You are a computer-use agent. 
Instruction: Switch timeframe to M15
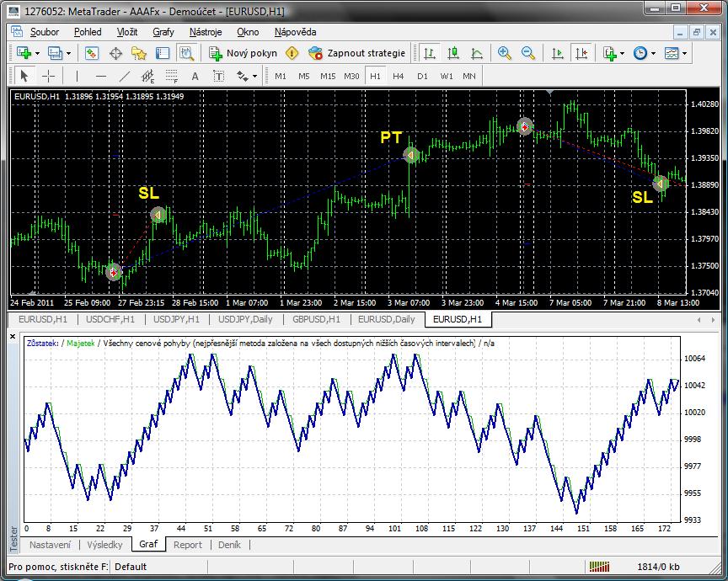328,76
